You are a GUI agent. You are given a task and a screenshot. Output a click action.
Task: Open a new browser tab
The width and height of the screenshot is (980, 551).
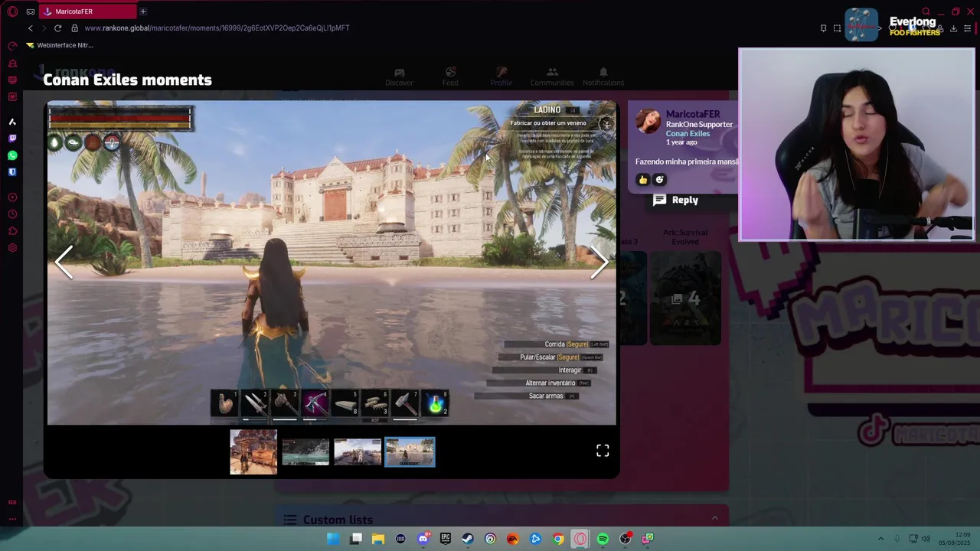(142, 11)
